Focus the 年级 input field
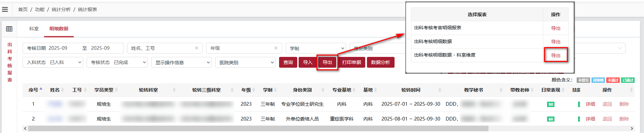 click(244, 48)
